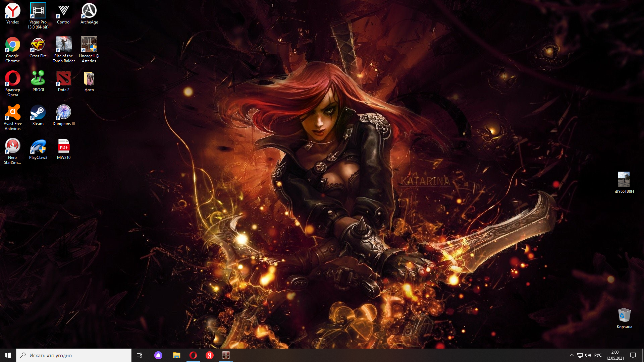Open the notification action center
The height and width of the screenshot is (362, 644).
(x=633, y=355)
